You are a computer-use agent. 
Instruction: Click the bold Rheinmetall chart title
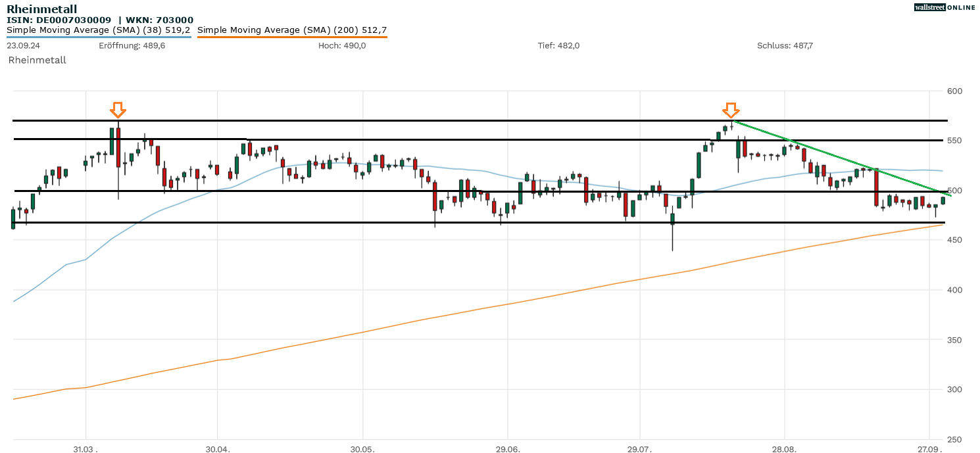tap(41, 9)
